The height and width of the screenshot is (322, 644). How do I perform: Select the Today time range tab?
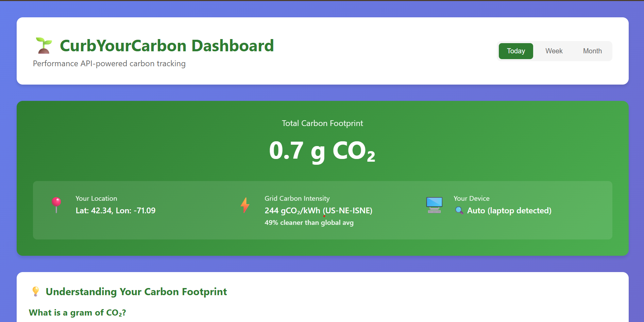pyautogui.click(x=516, y=51)
